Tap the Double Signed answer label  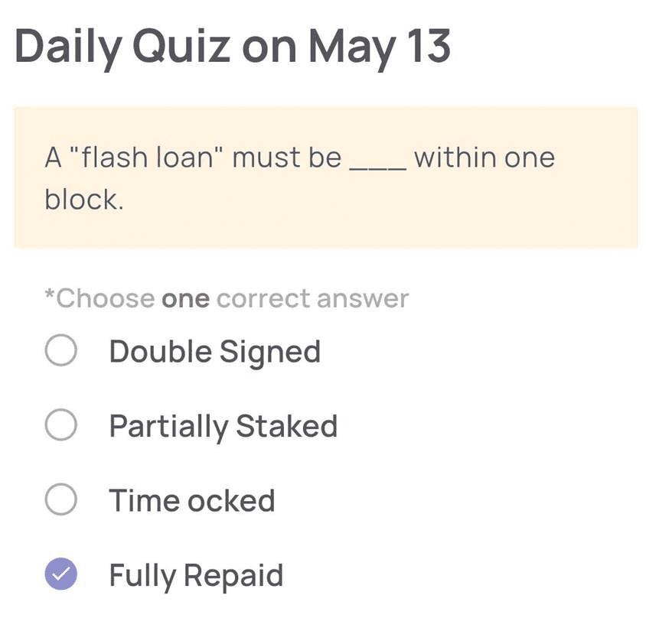pyautogui.click(x=215, y=353)
